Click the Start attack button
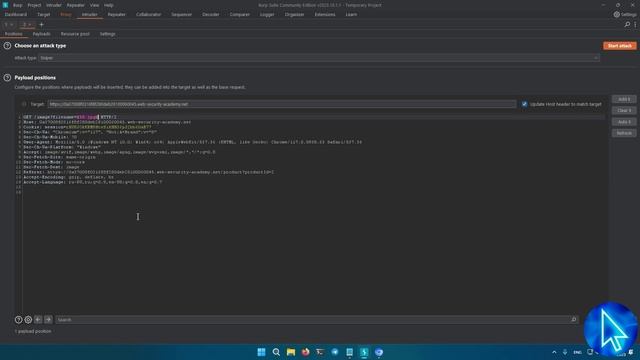 [x=620, y=46]
